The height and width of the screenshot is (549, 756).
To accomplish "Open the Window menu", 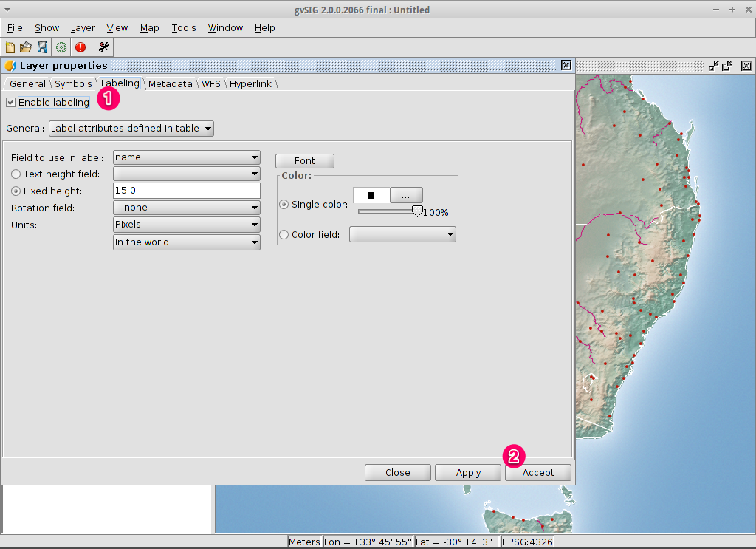I will (225, 28).
